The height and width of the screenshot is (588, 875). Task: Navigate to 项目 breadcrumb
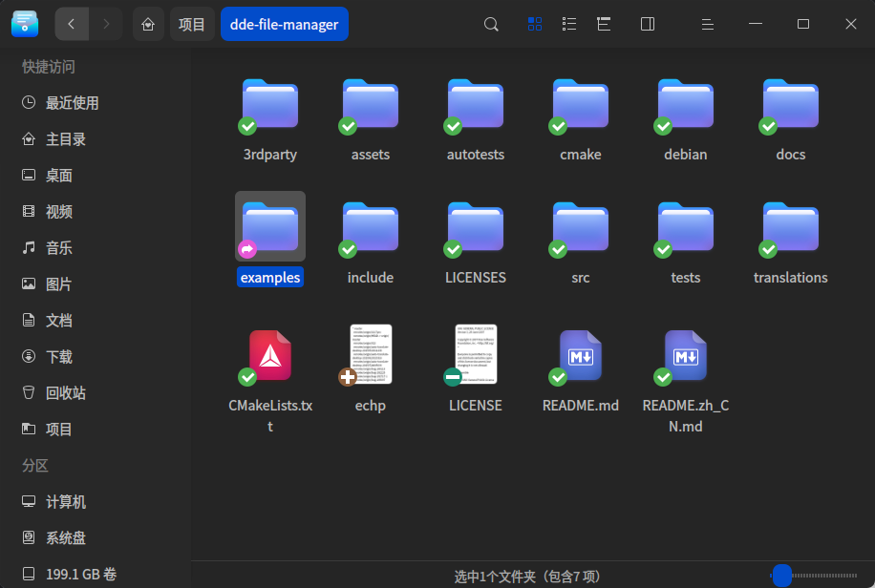192,24
